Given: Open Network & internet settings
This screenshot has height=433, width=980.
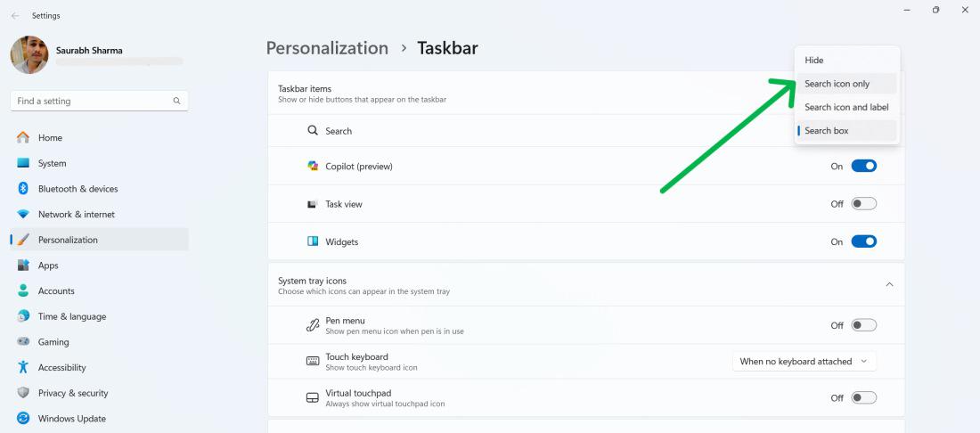Looking at the screenshot, I should tap(76, 215).
